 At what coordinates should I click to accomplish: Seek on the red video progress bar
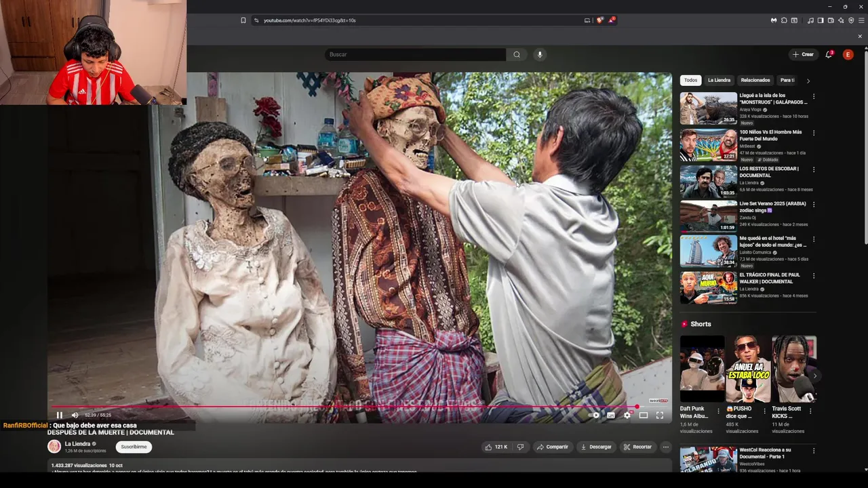(x=346, y=407)
